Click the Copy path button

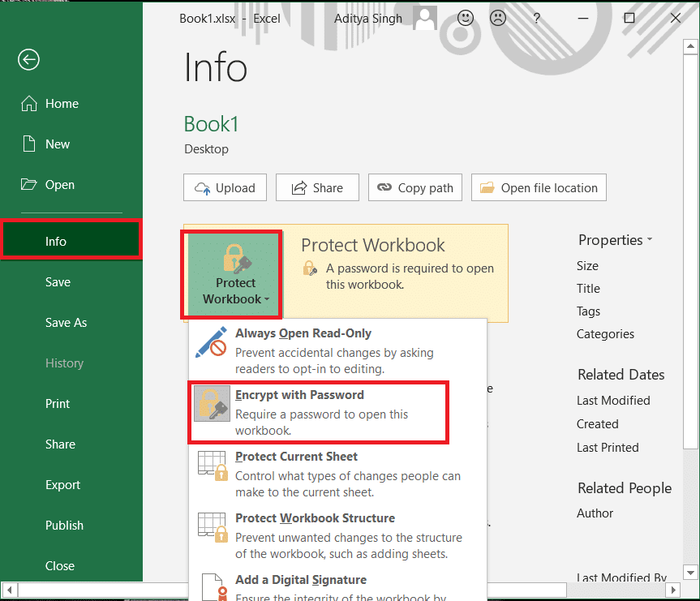click(x=414, y=187)
